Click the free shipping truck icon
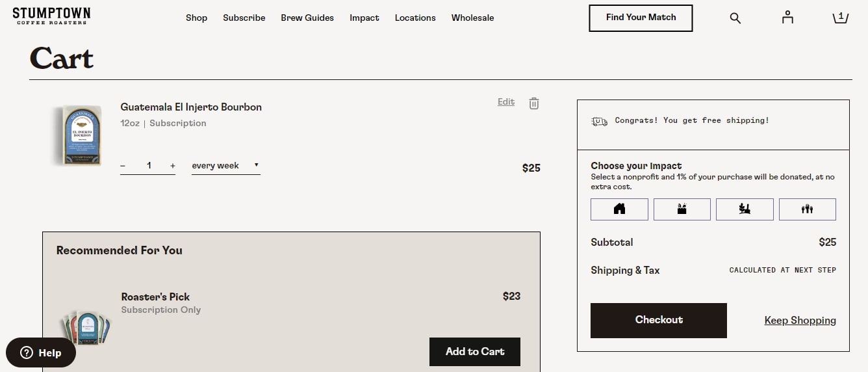 pyautogui.click(x=599, y=121)
